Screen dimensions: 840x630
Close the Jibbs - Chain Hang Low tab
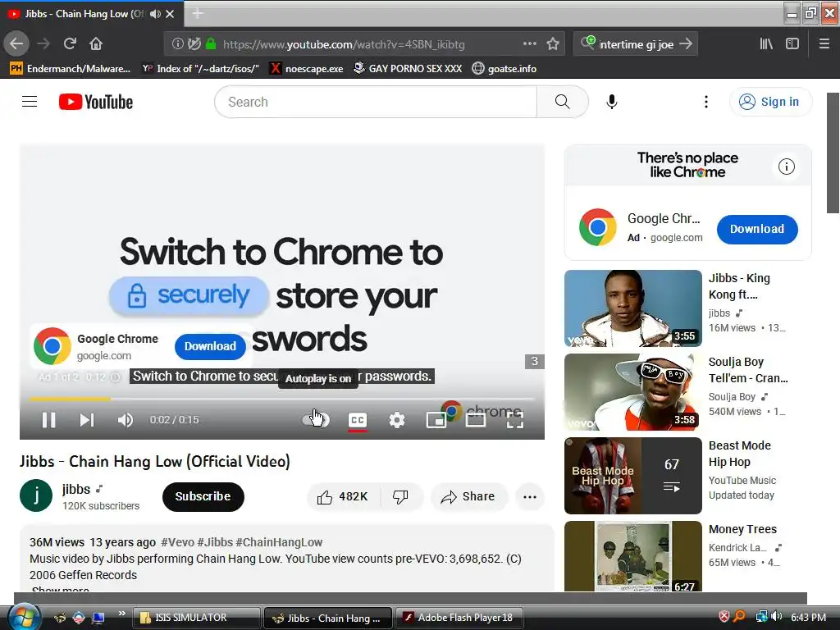tap(170, 14)
